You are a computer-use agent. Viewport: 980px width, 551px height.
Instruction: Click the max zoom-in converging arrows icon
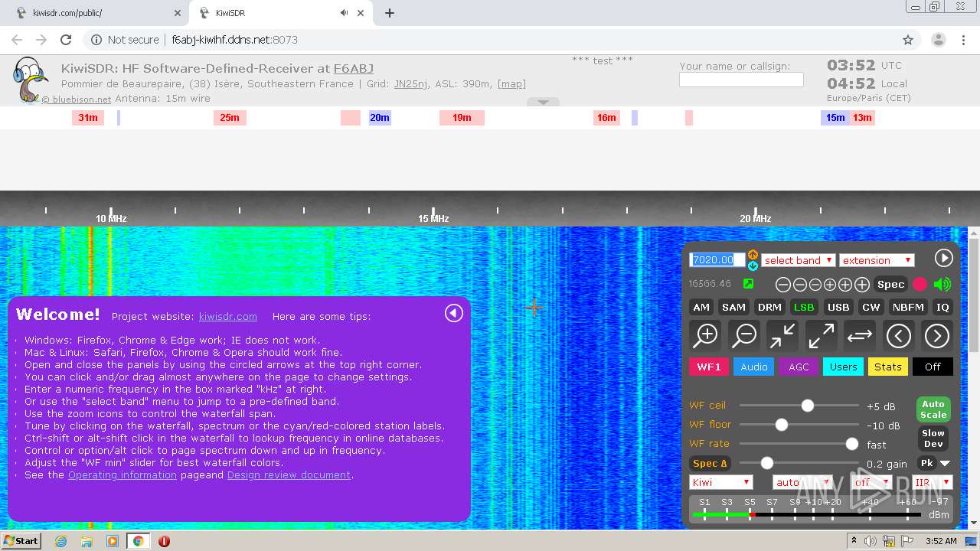click(x=782, y=335)
